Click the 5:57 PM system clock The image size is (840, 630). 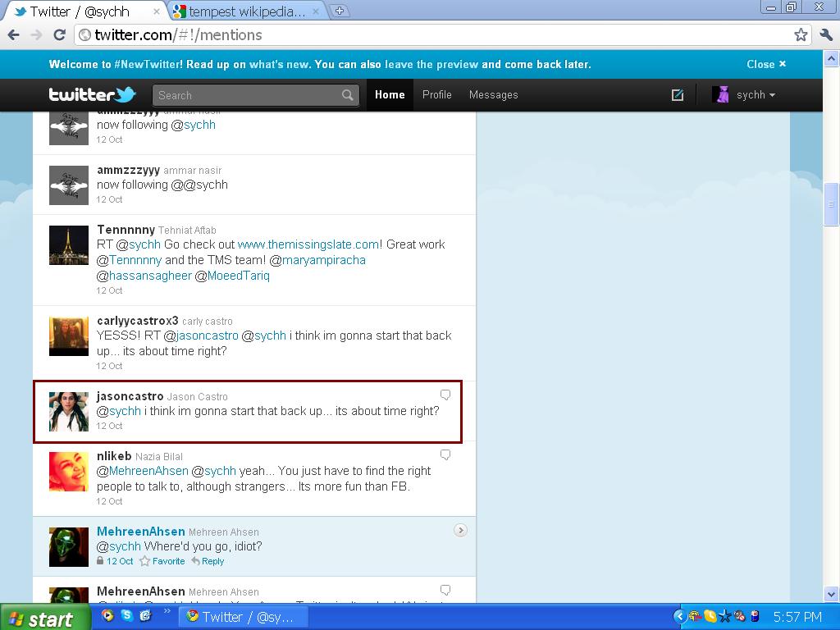[x=797, y=617]
